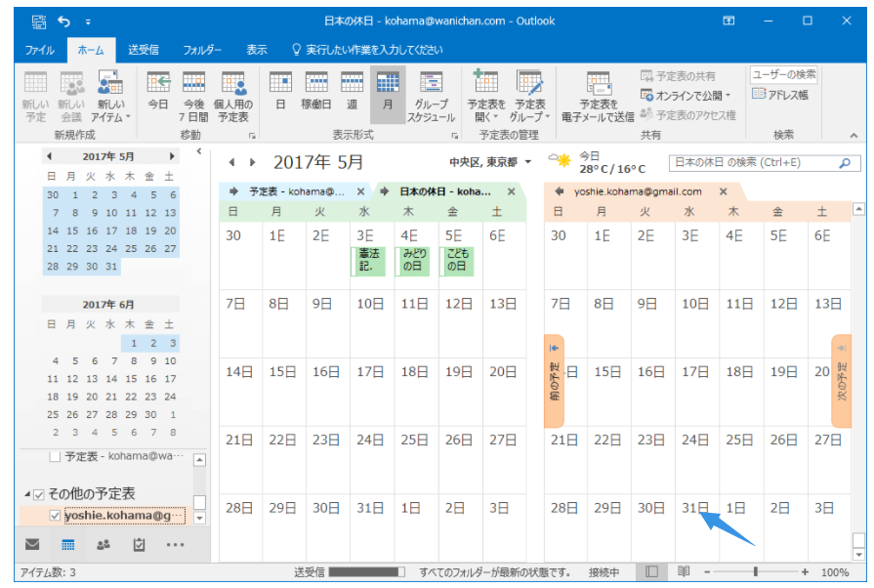Click the ユーザーの検索 search people field
The width and height of the screenshot is (874, 588).
pos(784,74)
